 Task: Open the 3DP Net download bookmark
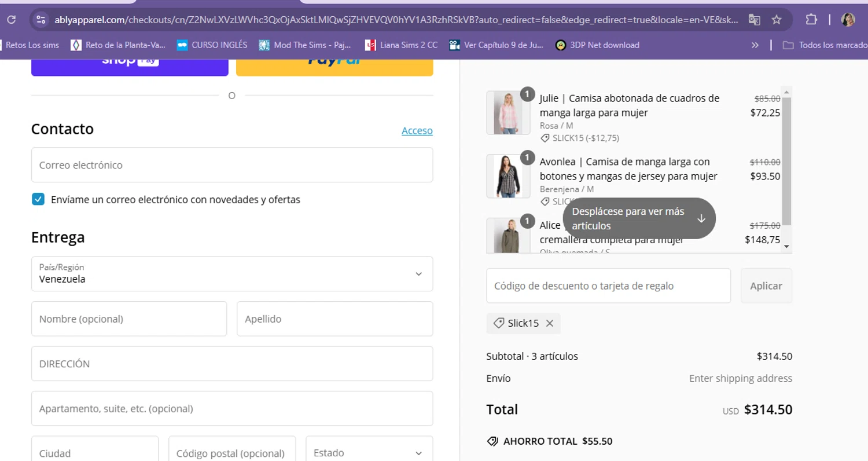597,45
